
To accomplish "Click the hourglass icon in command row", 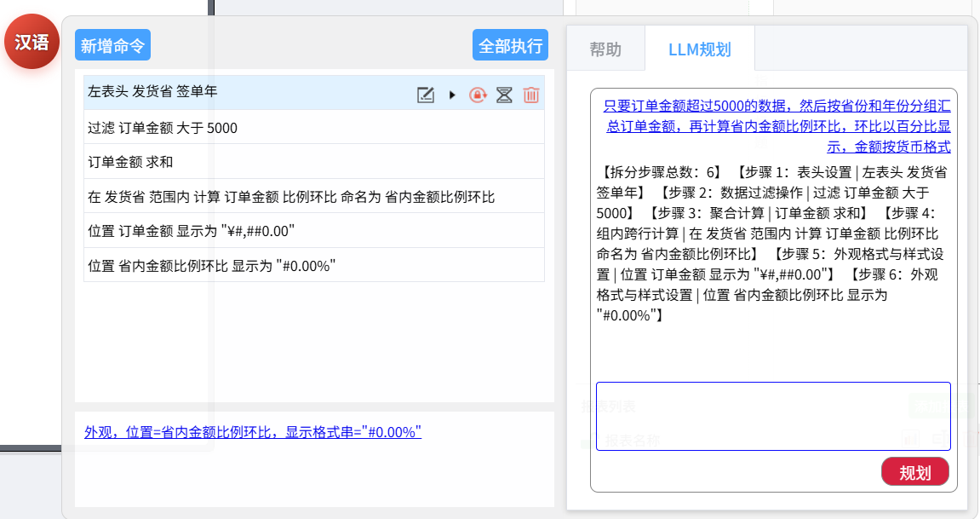I will pos(504,95).
